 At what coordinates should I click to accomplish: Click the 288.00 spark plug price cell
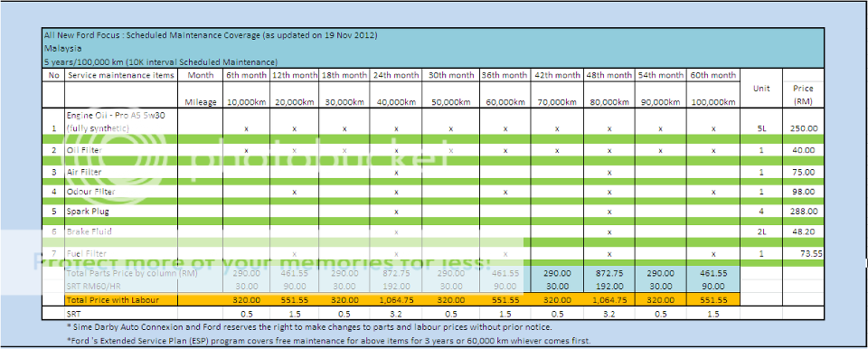pos(803,212)
